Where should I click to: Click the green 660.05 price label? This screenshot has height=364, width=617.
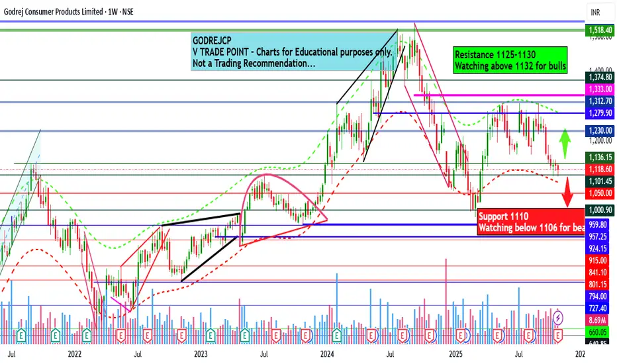pos(598,332)
